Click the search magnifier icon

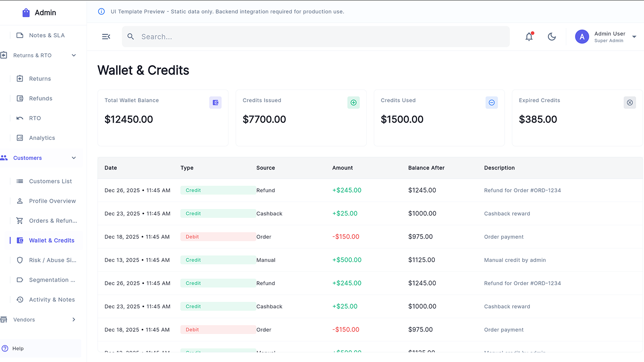point(131,37)
